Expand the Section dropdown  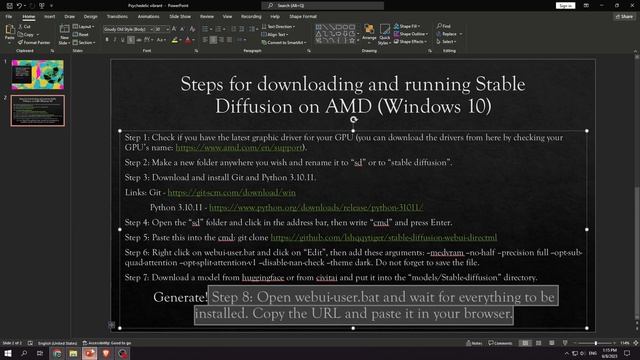[x=84, y=42]
